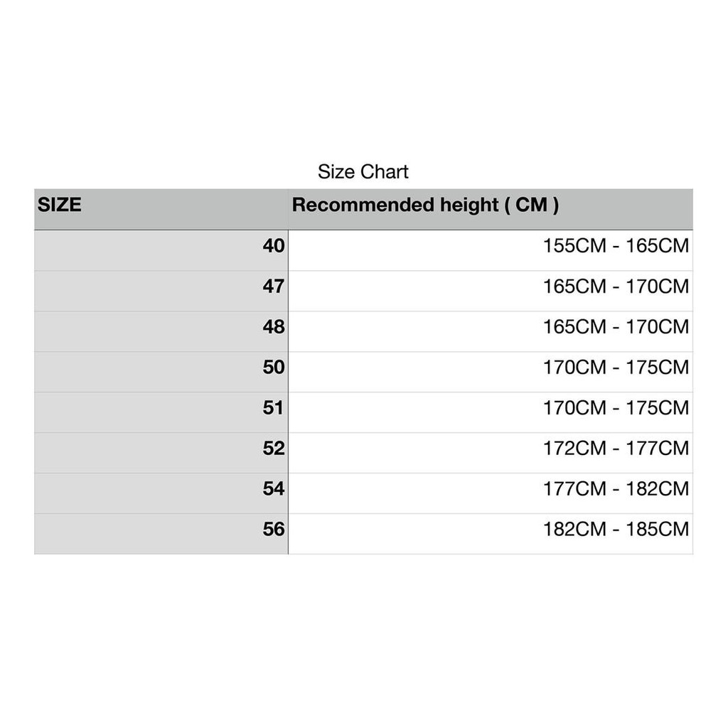Select the SIZE column header
The height and width of the screenshot is (728, 728).
(x=161, y=209)
